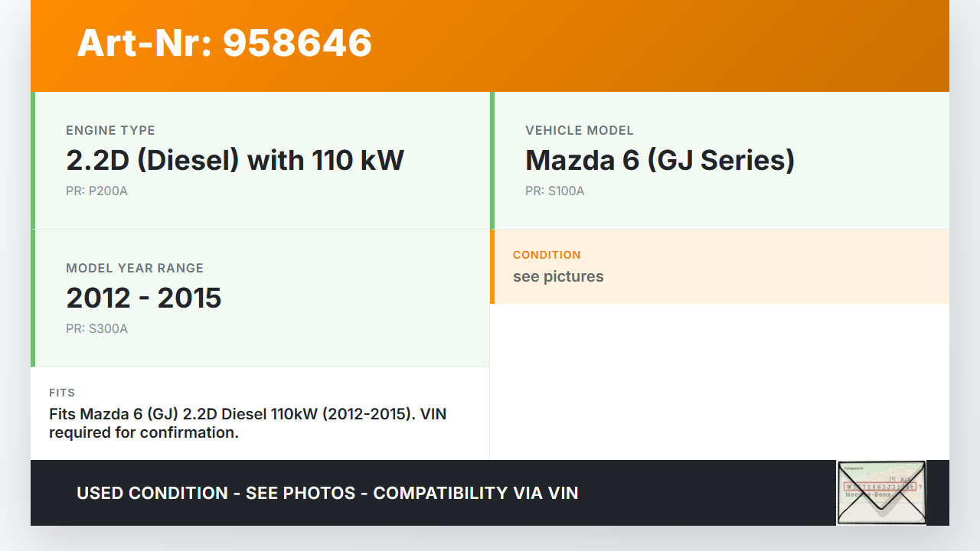Click the 'see pictures' condition text
This screenshot has height=551, width=980.
(558, 277)
